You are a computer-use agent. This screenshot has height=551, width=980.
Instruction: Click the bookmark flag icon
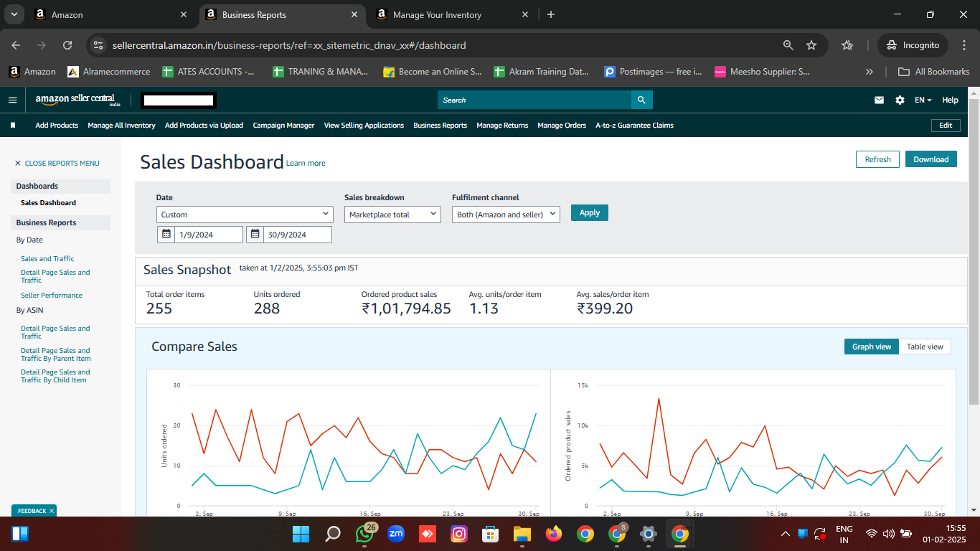pos(13,126)
